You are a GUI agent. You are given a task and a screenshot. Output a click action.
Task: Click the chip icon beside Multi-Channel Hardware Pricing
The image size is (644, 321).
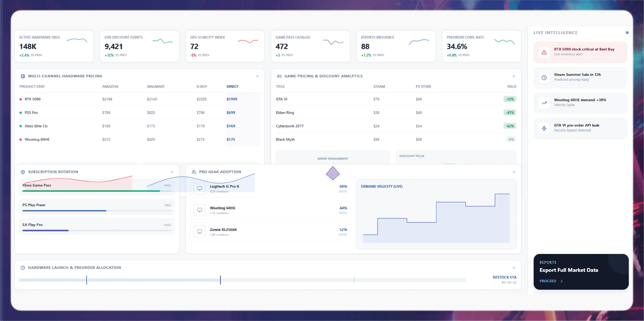coord(23,76)
